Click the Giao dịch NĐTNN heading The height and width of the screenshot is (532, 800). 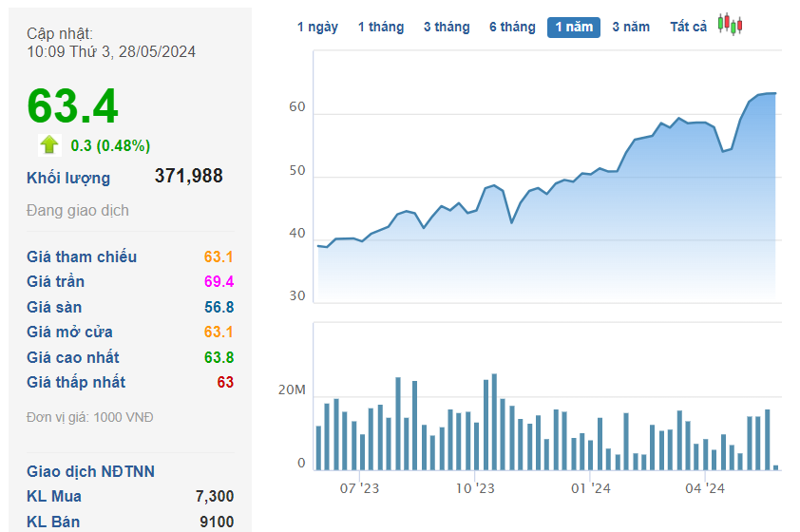[x=91, y=471]
